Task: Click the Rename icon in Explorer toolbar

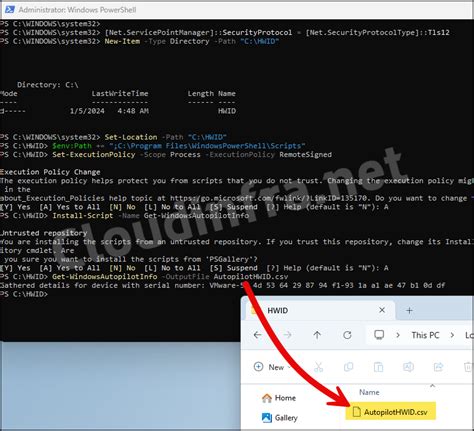Action: coord(408,367)
